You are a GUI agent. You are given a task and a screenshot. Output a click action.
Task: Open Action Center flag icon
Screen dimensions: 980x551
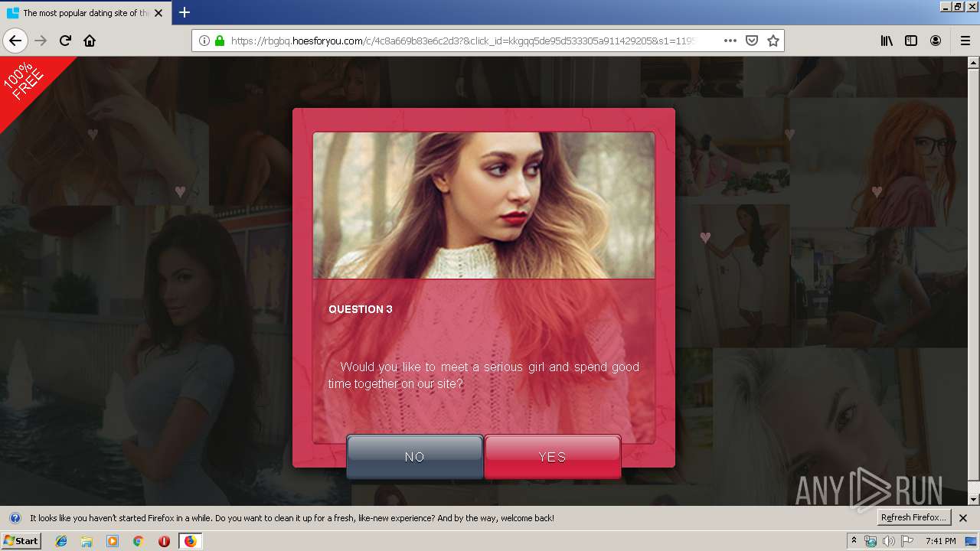pos(907,541)
